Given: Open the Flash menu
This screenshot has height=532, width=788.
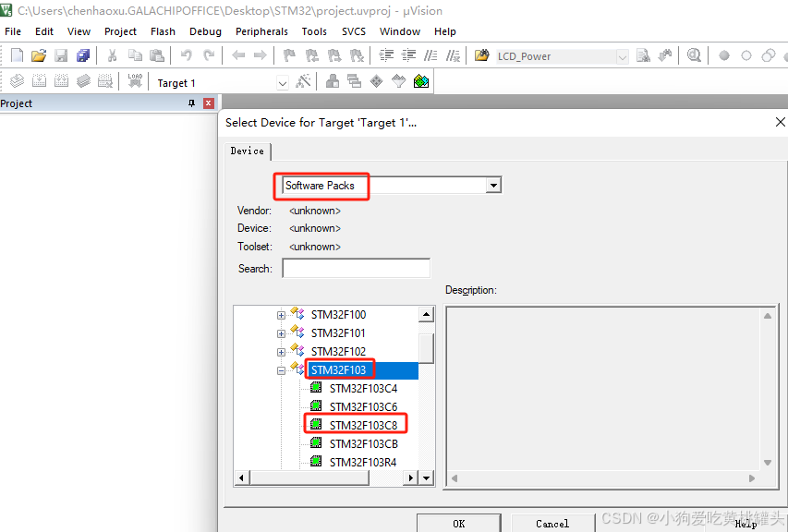Looking at the screenshot, I should (163, 31).
